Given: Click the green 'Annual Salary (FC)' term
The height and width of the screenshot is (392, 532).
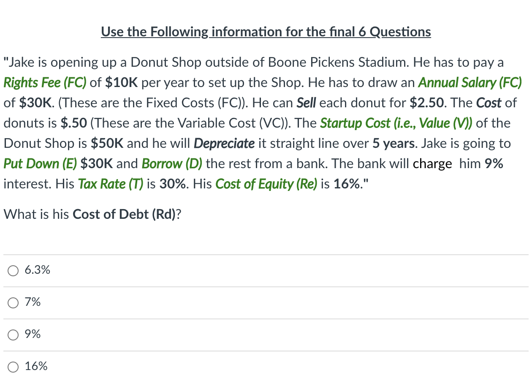Looking at the screenshot, I should (470, 83).
